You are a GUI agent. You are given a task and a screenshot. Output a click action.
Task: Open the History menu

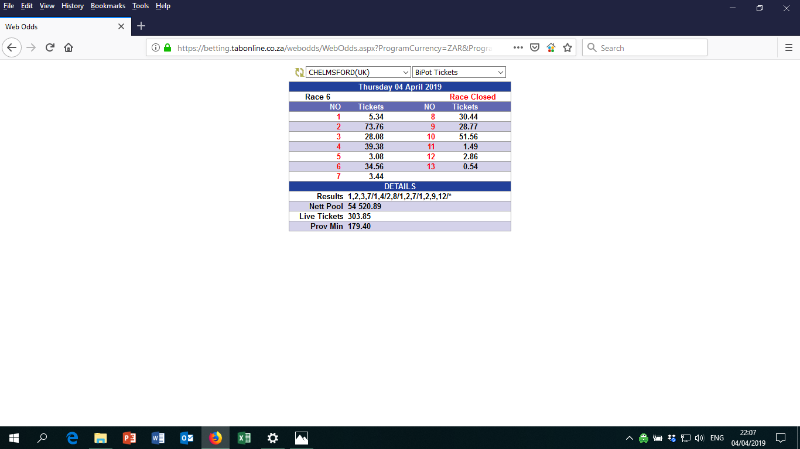[72, 6]
